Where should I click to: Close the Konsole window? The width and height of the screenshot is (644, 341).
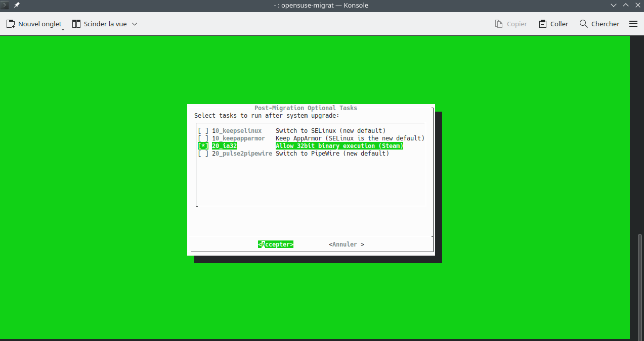click(637, 5)
